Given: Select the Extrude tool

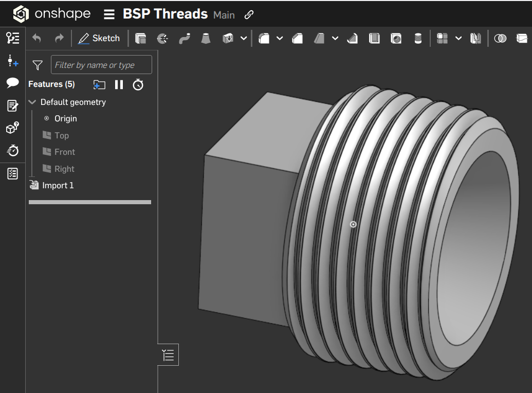Looking at the screenshot, I should click(140, 39).
